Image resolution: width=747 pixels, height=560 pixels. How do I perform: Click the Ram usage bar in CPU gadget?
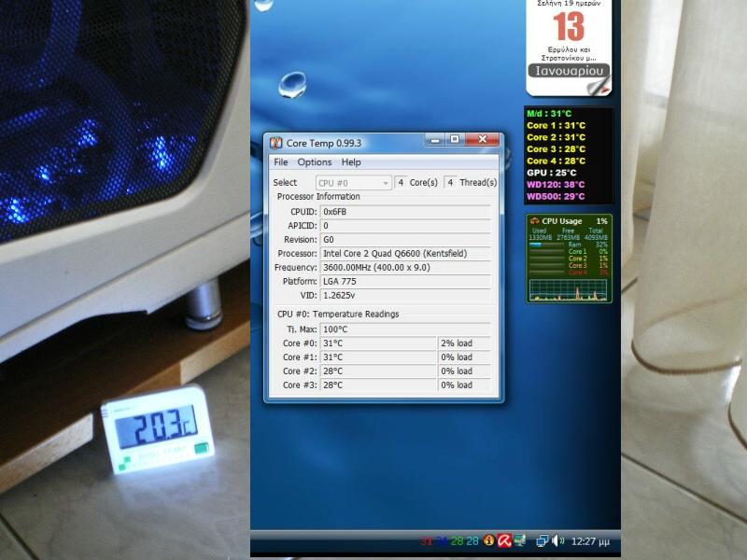tap(547, 245)
